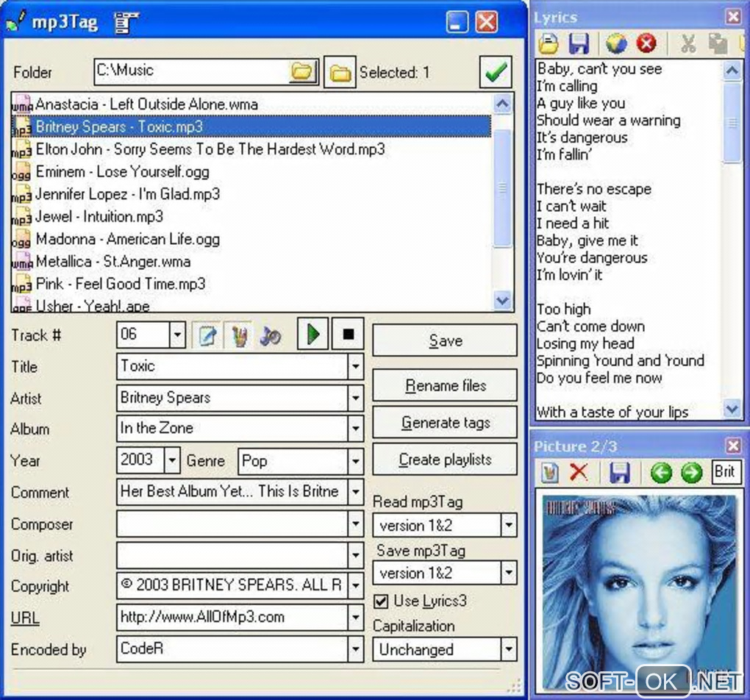Click the Encoded by field with CodeR
This screenshot has height=700, width=750.
(x=232, y=649)
